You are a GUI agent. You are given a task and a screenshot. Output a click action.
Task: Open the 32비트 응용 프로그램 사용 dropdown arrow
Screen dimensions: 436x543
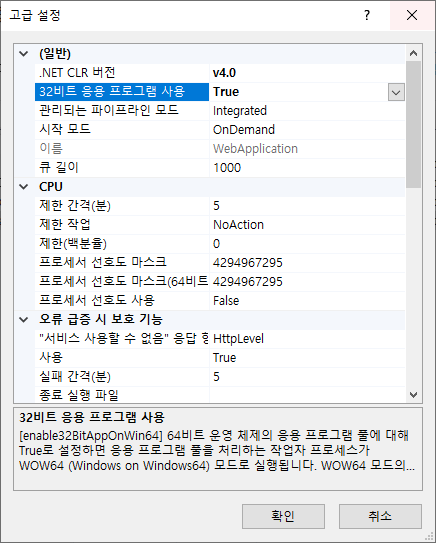(396, 92)
